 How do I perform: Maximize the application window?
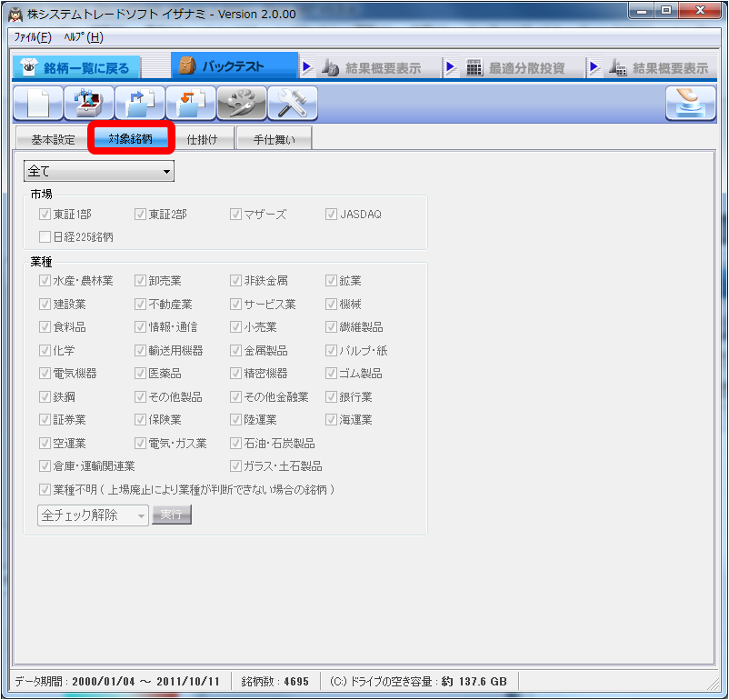pos(666,11)
